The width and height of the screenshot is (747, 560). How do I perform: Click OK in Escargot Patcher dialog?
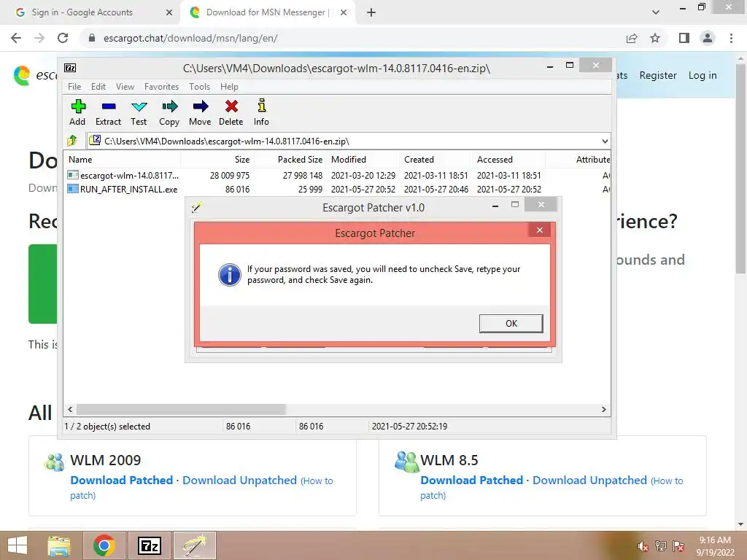[x=511, y=323]
